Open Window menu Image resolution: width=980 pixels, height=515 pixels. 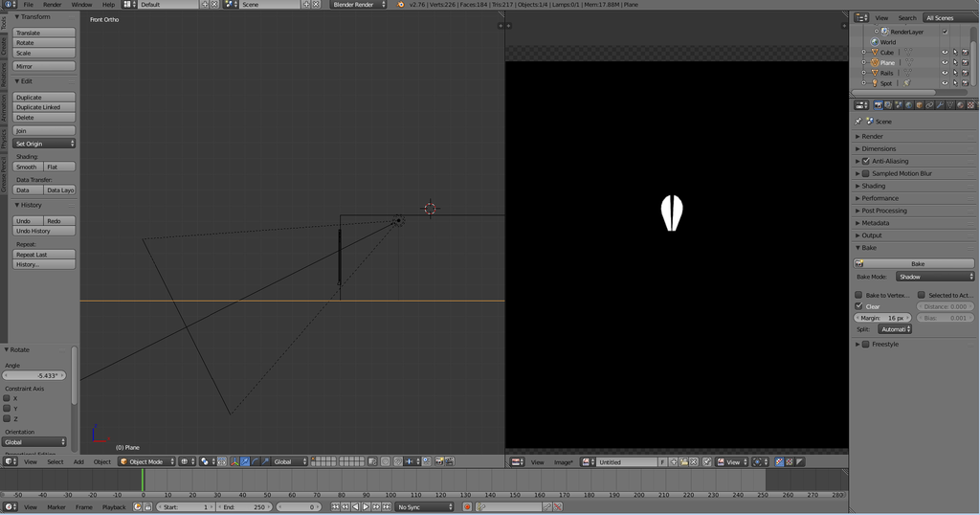pos(81,5)
